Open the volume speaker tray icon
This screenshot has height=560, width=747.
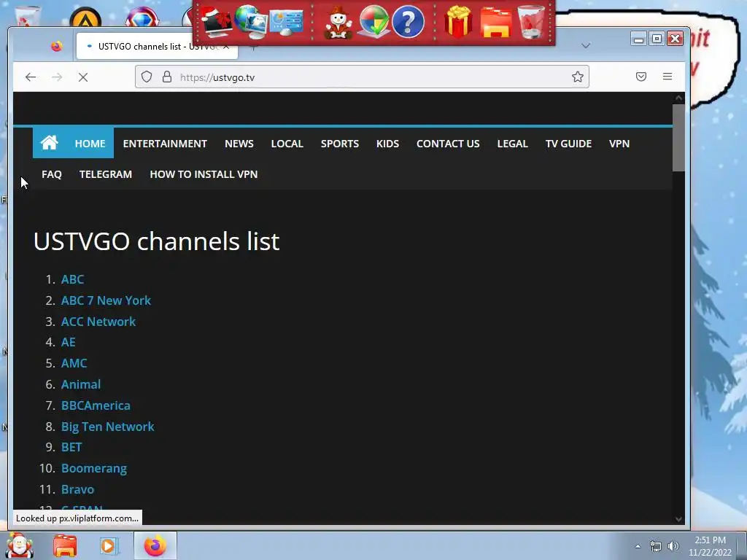pyautogui.click(x=673, y=546)
